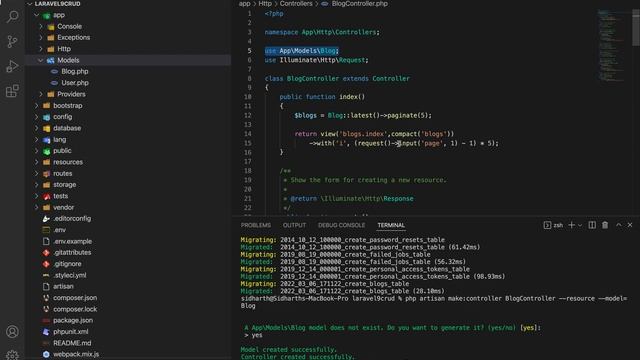
Task: Maximize the terminal panel size
Action: [619, 225]
